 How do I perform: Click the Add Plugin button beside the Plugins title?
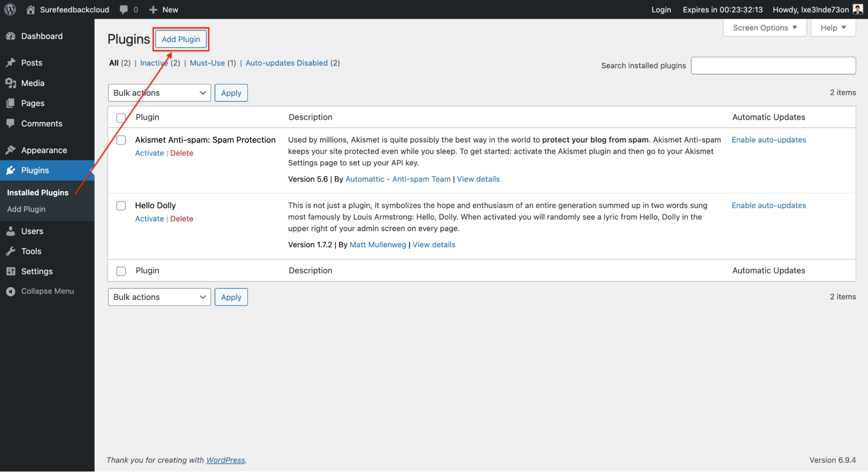click(181, 39)
